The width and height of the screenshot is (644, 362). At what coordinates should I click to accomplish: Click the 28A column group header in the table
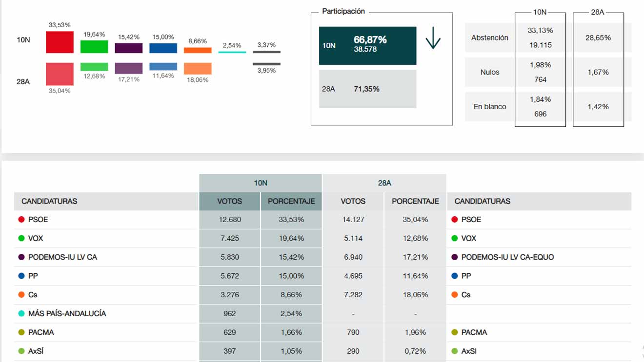[x=384, y=183]
